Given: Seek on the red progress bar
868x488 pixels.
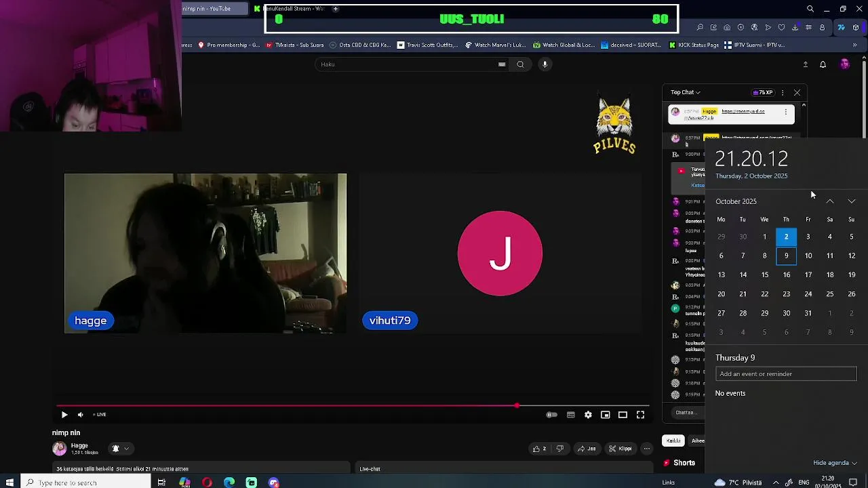Looking at the screenshot, I should point(353,406).
